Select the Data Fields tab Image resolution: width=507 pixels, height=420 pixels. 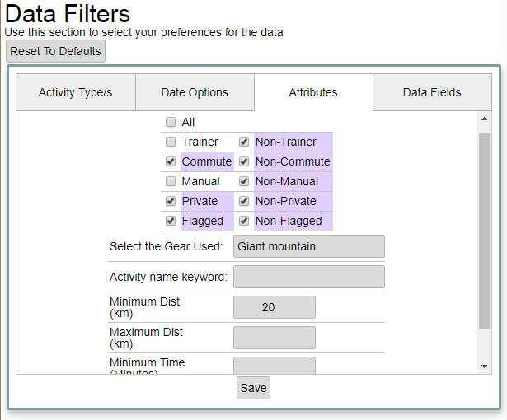point(432,92)
